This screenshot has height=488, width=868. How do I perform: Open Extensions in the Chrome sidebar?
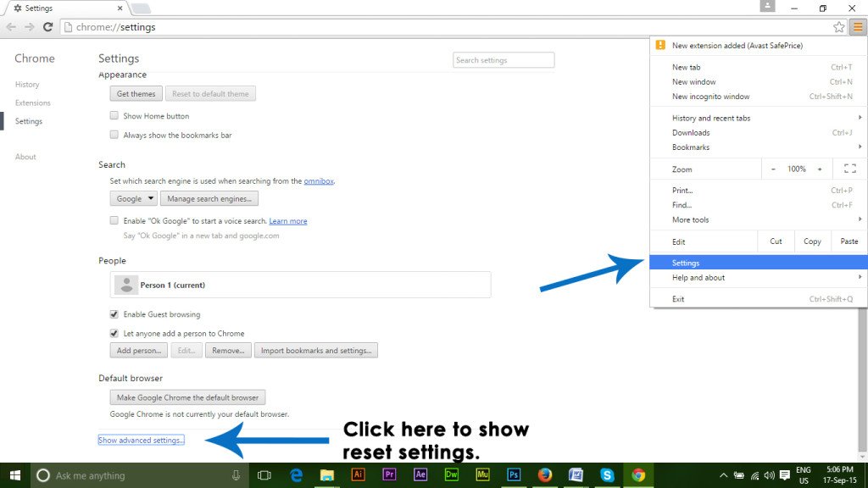pyautogui.click(x=33, y=103)
